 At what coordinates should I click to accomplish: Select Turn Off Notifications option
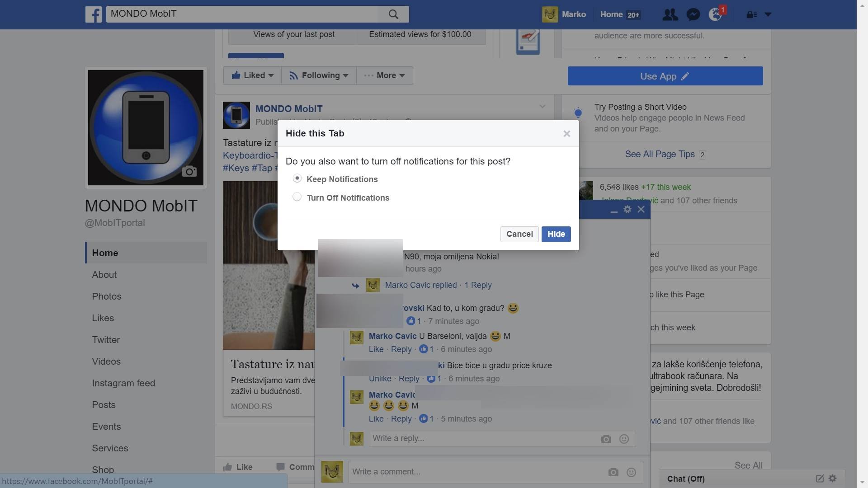pyautogui.click(x=297, y=197)
